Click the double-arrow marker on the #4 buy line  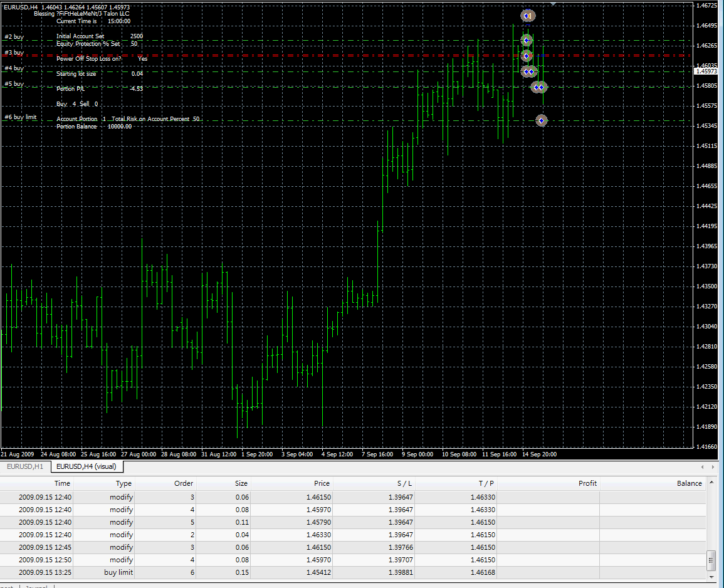[528, 71]
